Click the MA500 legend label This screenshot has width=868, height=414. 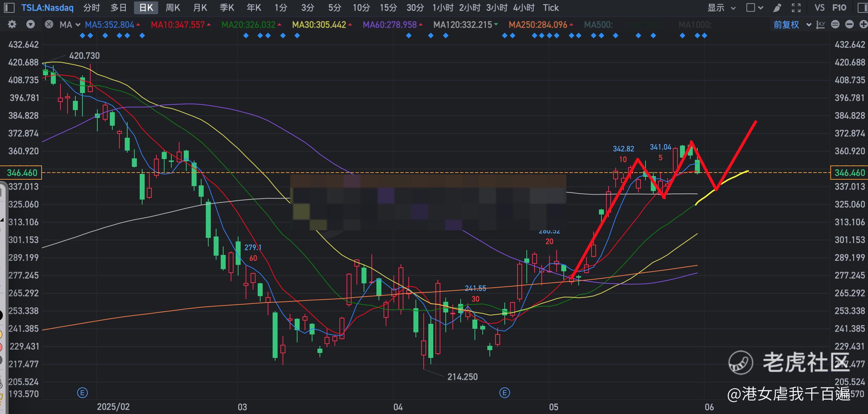tap(598, 24)
